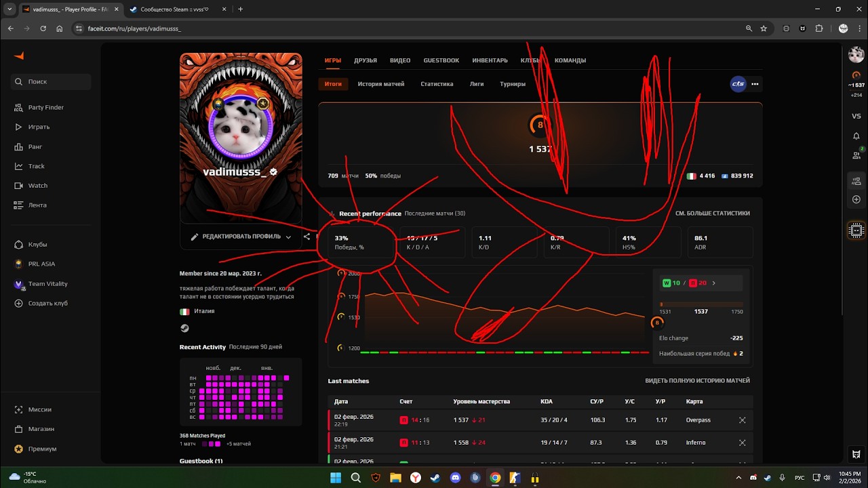
Task: Click the Elo progress bar 1531 to 1750
Action: coord(701,305)
